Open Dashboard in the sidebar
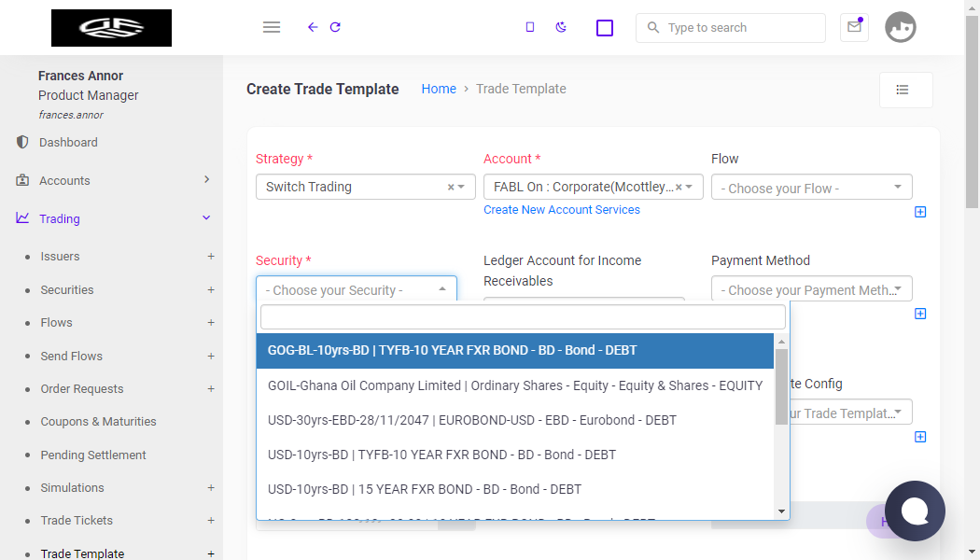 68,143
